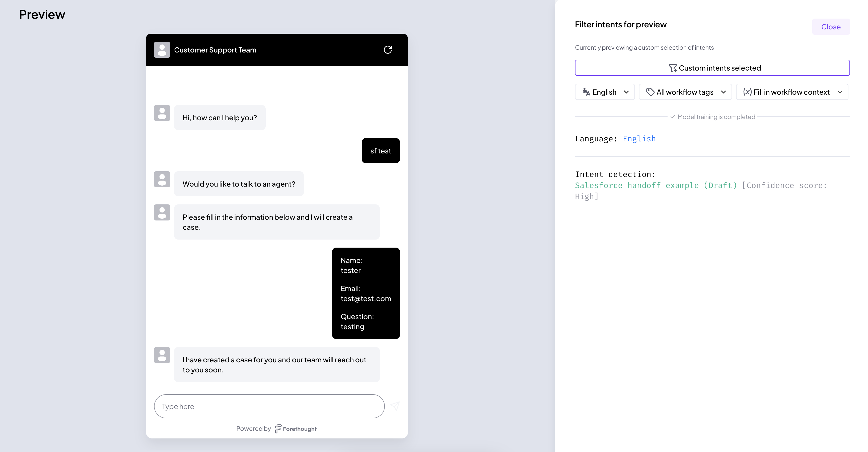
Task: Click the Customer Support Team avatar icon
Action: point(162,50)
